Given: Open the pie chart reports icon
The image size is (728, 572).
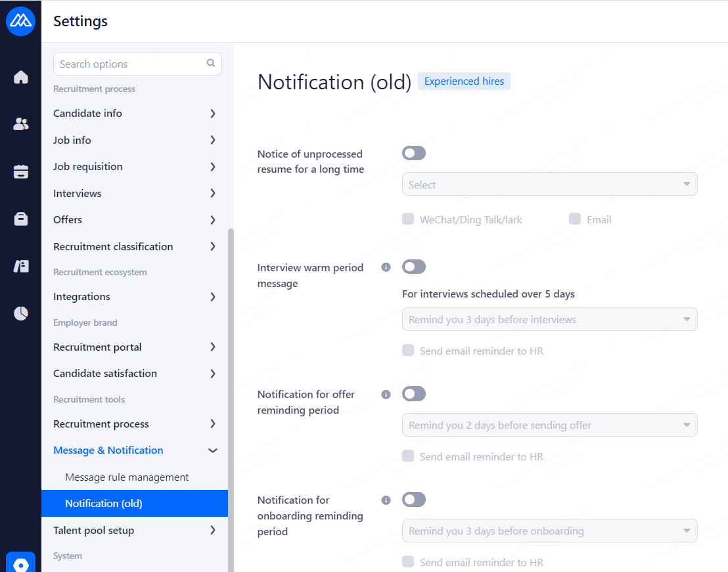Looking at the screenshot, I should point(21,313).
